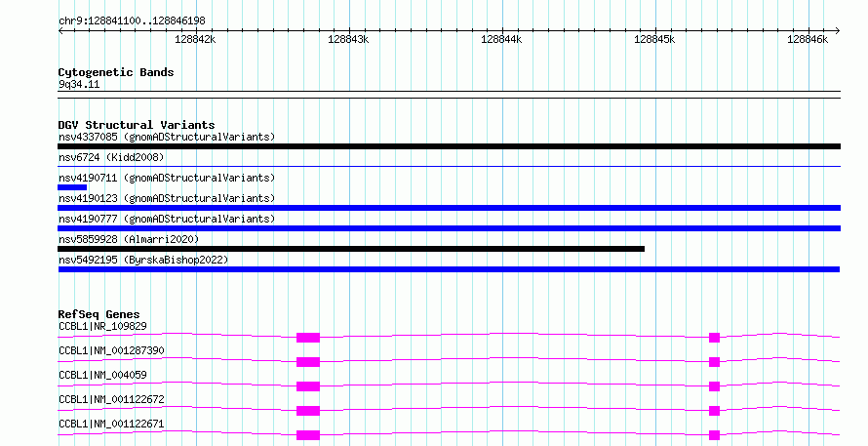The image size is (868, 446).
Task: Click the nsv5492195 (ByrskaBishop2022) label
Action: 143,260
